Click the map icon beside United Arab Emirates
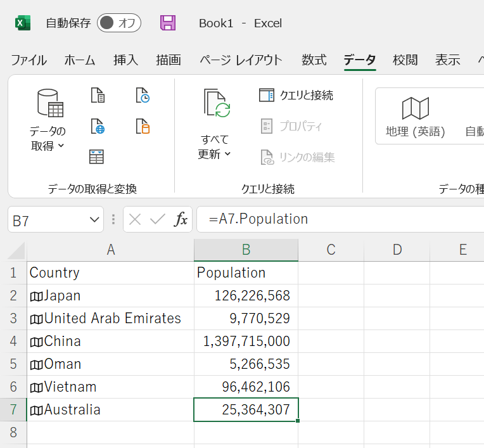 (36, 319)
